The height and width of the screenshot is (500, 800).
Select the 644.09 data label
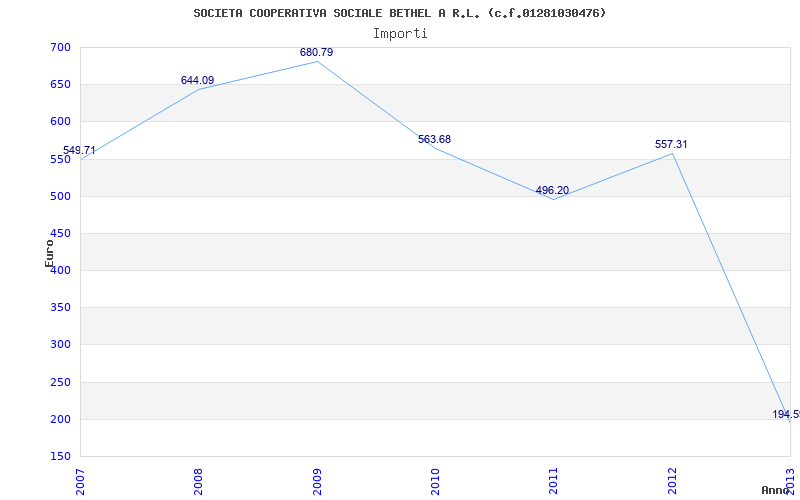click(197, 80)
